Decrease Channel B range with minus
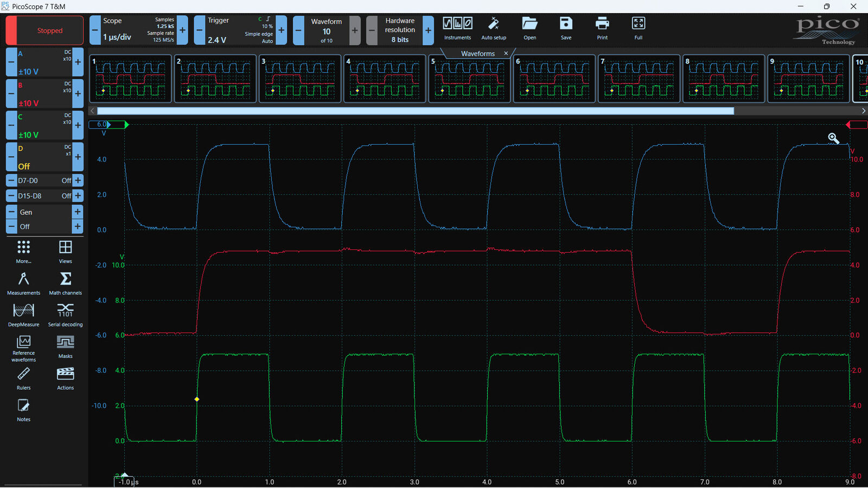 tap(11, 94)
